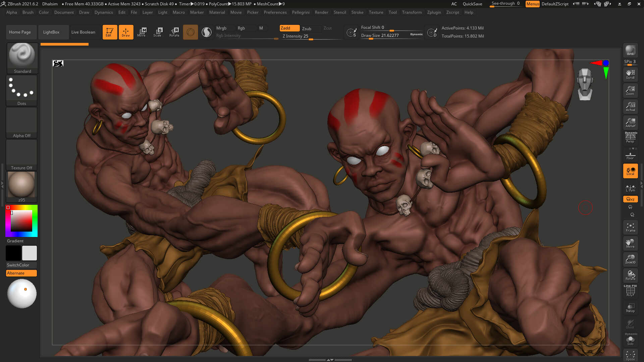Activate the Move gizmo tool in top shelf
Image resolution: width=644 pixels, height=362 pixels.
142,32
